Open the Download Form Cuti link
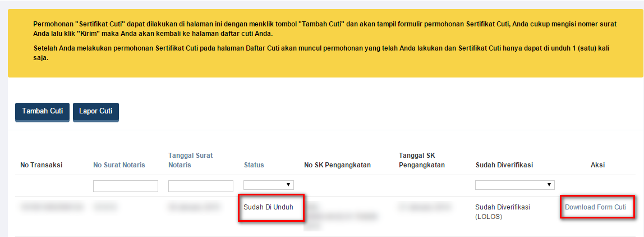Viewport: 644px width, 237px height. pos(595,207)
